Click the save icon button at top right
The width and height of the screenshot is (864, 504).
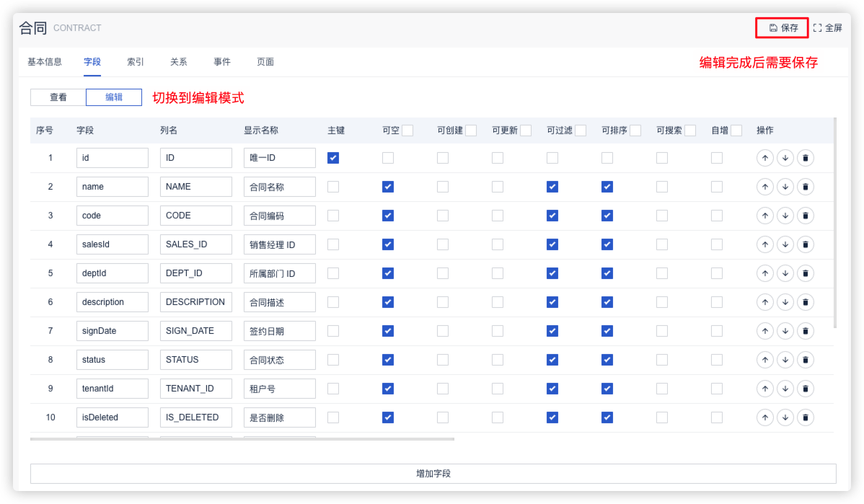click(x=783, y=28)
